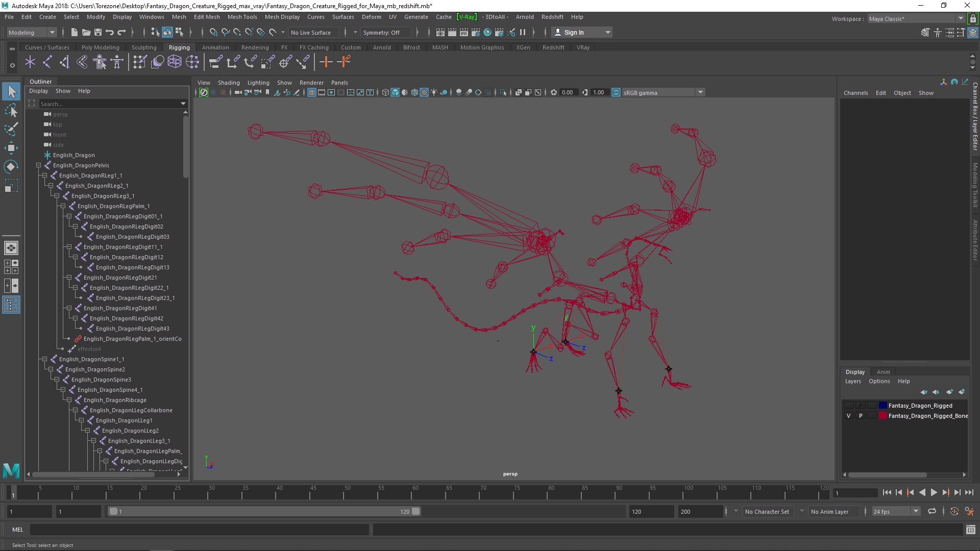980x551 pixels.
Task: Apply the Parent Constraint shelf icon
Action: click(215, 62)
